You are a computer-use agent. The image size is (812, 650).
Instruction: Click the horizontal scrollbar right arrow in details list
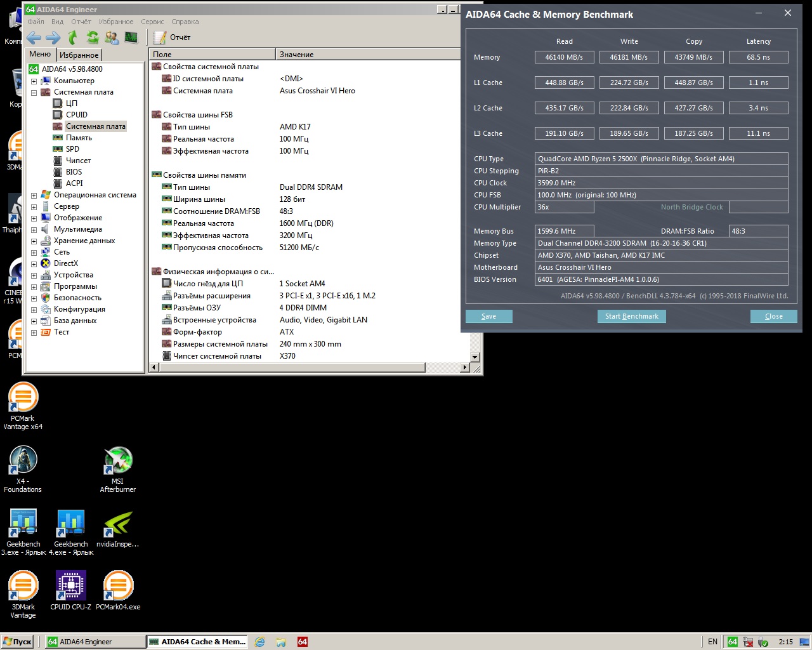click(465, 368)
